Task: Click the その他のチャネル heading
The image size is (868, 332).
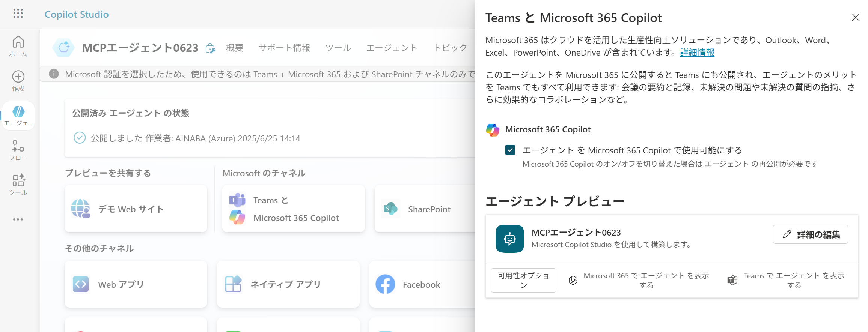Action: (x=99, y=248)
